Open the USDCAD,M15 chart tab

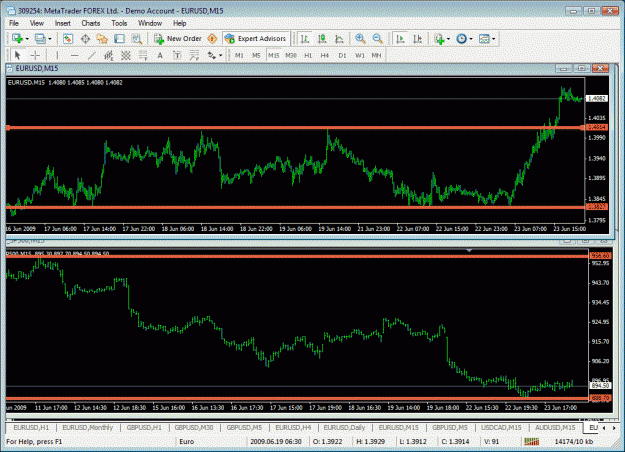(x=501, y=427)
